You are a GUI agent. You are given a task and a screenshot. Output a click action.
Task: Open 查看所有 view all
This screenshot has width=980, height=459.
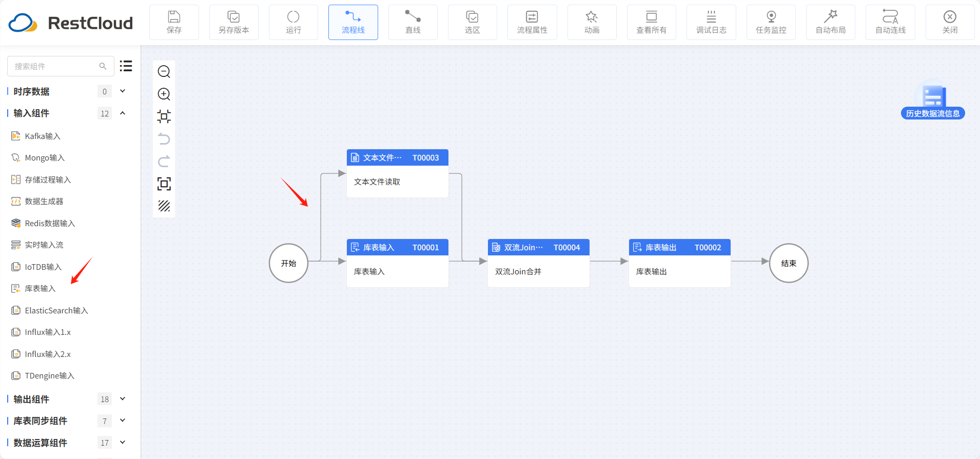click(x=652, y=23)
